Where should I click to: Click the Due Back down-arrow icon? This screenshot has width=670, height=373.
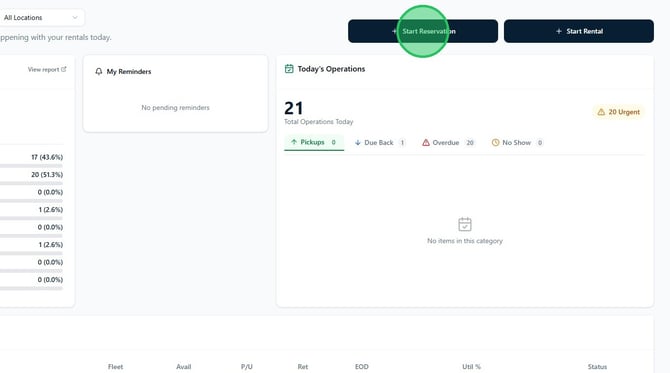tap(358, 143)
